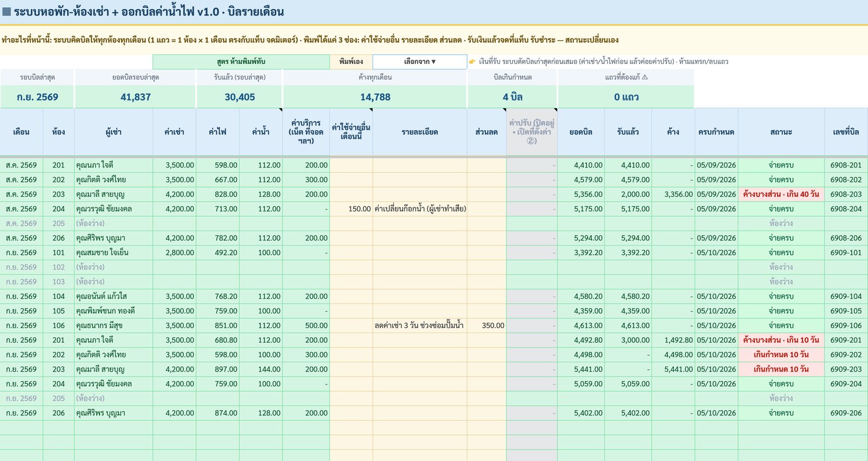Select status ค้างบางส่วน · เกิน 10 วัน
This screenshot has width=868, height=461.
click(781, 340)
